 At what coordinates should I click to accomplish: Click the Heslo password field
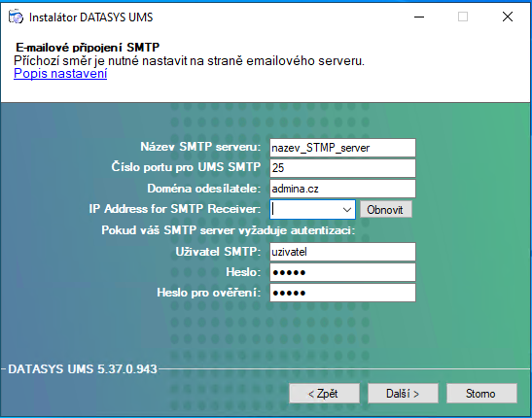click(x=342, y=272)
